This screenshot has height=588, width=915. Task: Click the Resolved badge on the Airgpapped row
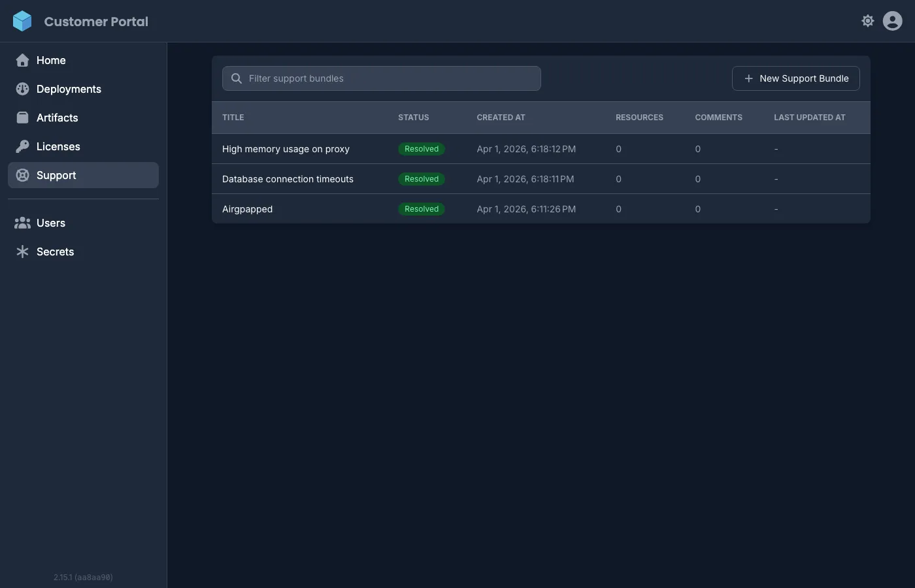pyautogui.click(x=421, y=208)
